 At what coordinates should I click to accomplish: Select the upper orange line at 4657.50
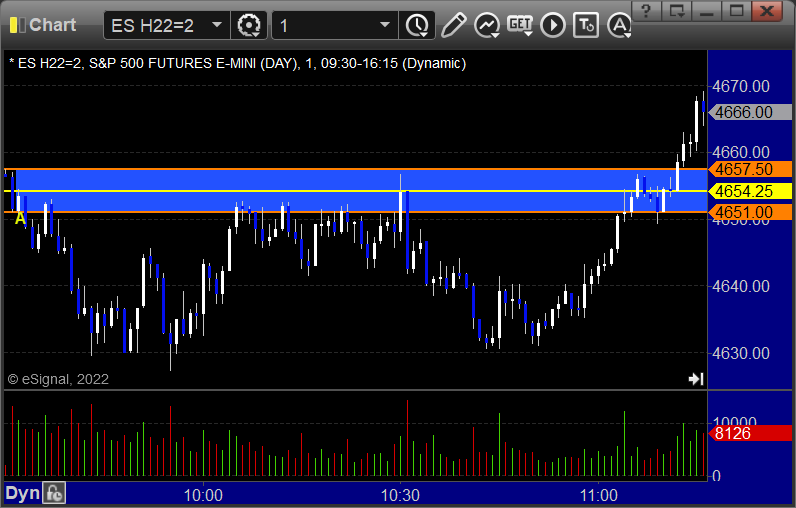(x=355, y=169)
